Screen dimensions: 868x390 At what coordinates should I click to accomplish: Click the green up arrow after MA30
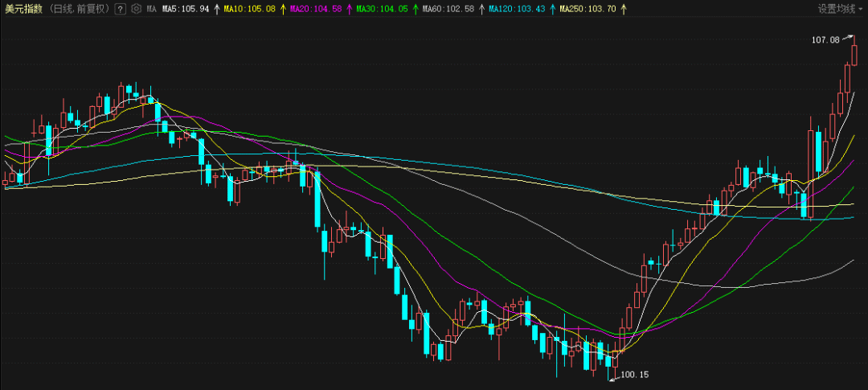(x=416, y=9)
